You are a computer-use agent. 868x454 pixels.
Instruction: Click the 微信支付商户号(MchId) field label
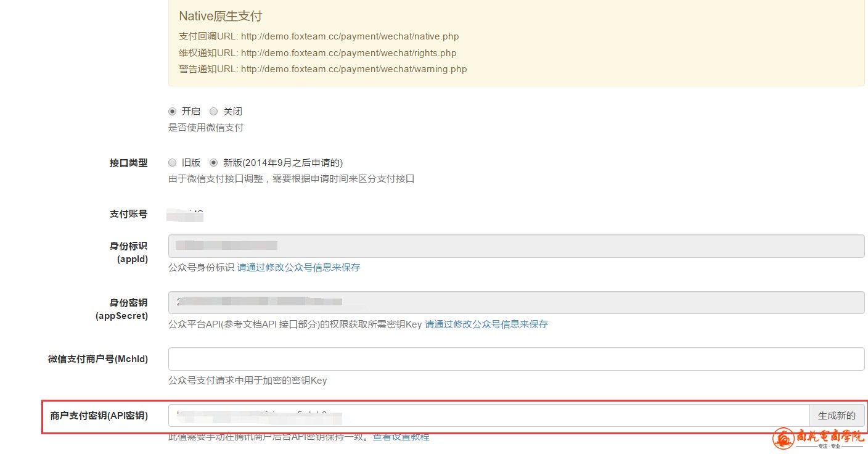click(98, 359)
